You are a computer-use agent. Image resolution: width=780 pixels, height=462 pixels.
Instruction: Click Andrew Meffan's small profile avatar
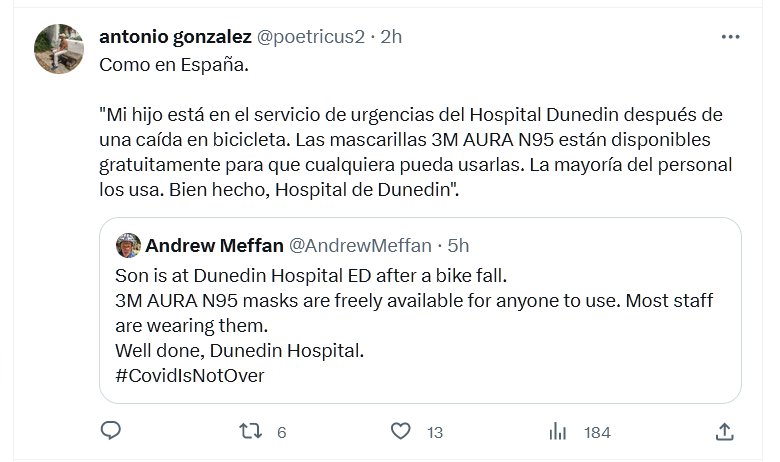click(x=128, y=245)
